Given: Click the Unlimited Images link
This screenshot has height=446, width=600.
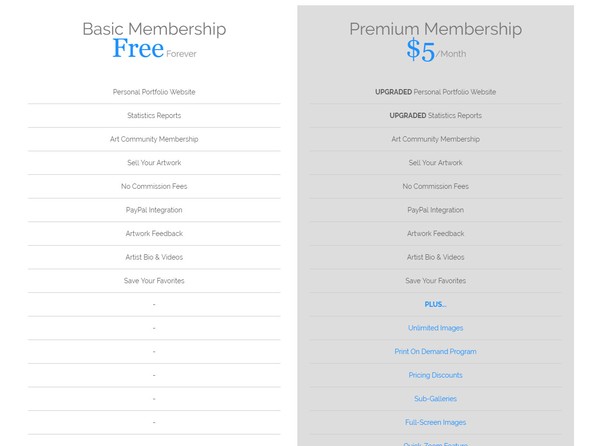Looking at the screenshot, I should (435, 328).
